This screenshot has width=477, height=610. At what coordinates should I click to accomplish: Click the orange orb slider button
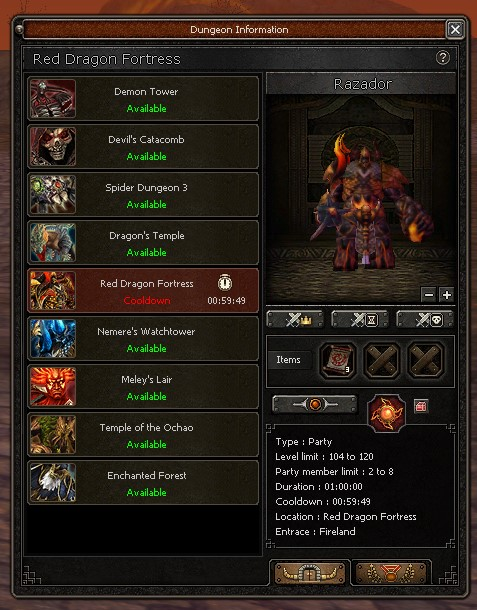[315, 405]
